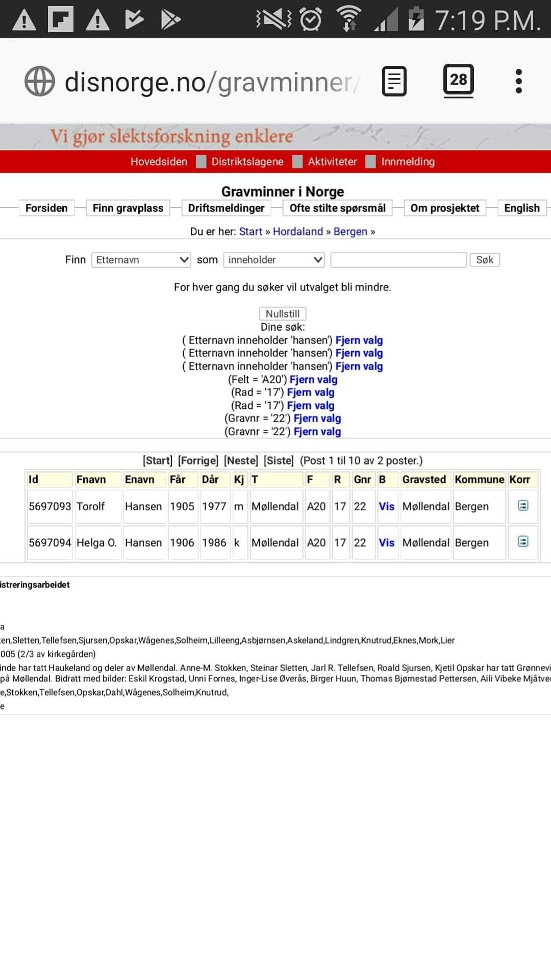Open the Finn gravplass tab
The image size is (551, 980).
[x=128, y=208]
